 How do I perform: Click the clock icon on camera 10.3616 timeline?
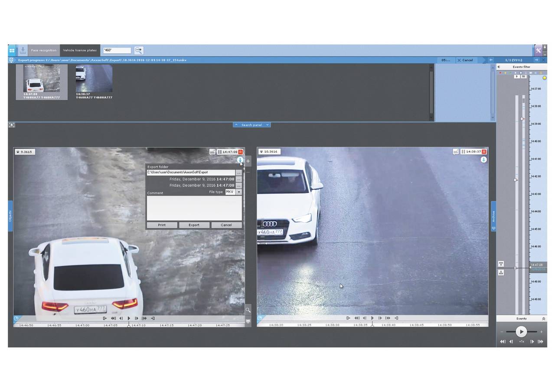pyautogui.click(x=260, y=318)
